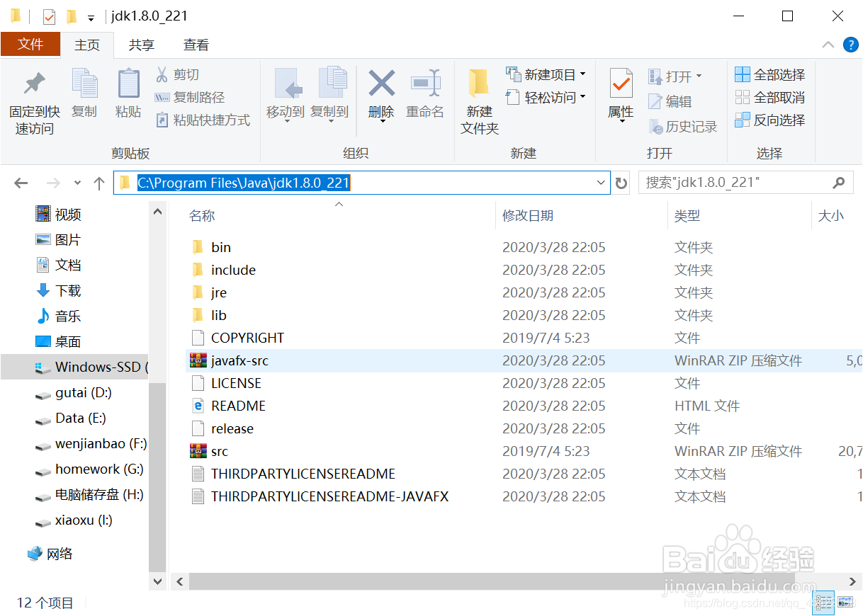
Task: Pin folder to Quick access
Action: pyautogui.click(x=34, y=102)
